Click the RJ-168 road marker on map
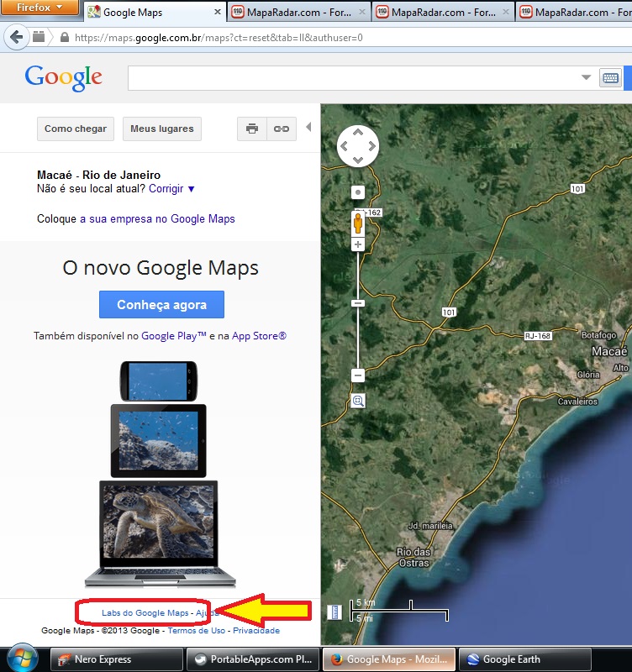This screenshot has width=632, height=672. click(x=538, y=336)
